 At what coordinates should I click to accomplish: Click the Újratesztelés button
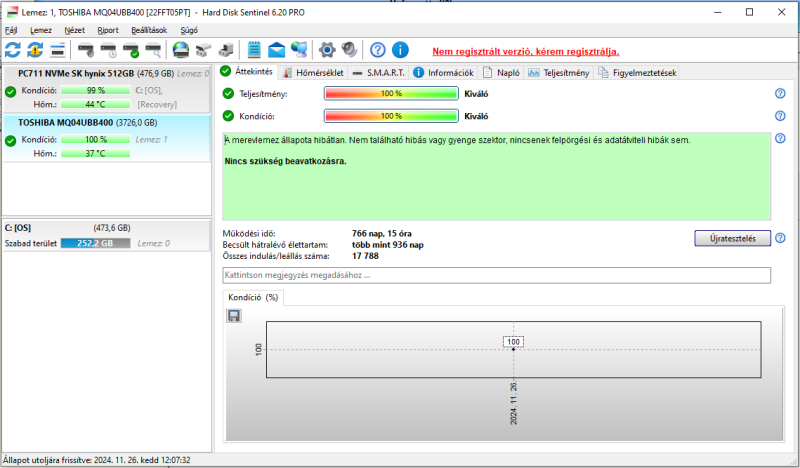733,238
